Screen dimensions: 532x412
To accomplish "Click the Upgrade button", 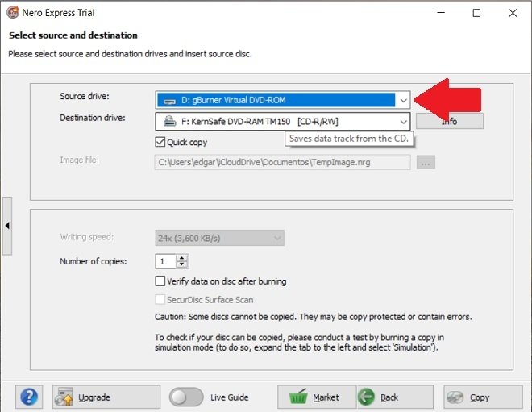I will [106, 397].
